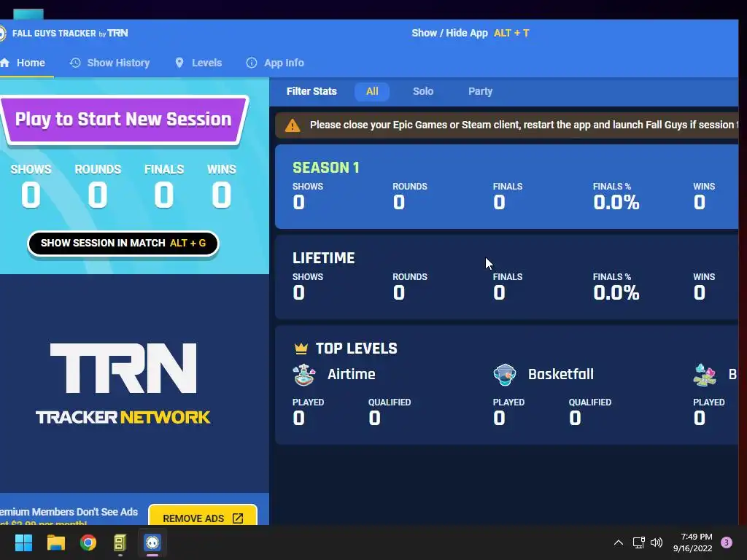Click Play to Start New Session
Screen dimensions: 747x560
pos(123,120)
